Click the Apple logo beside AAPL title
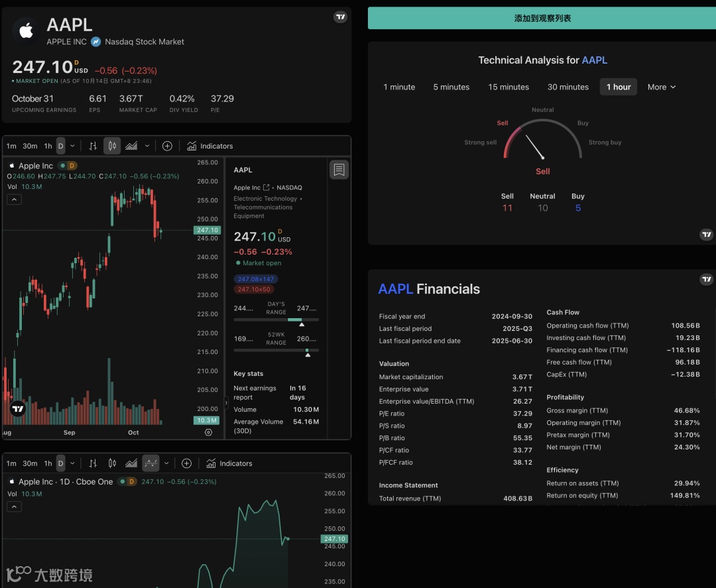716x588 pixels. click(x=26, y=31)
